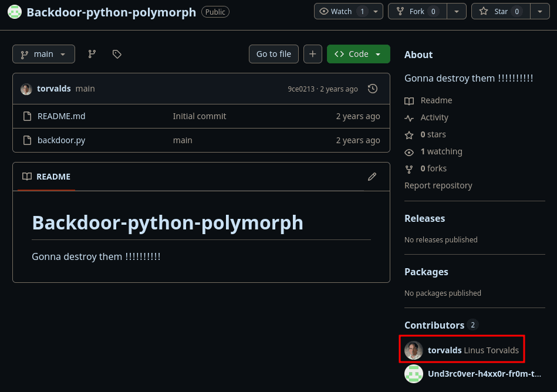This screenshot has width=557, height=392.
Task: Click the '2 years ago' README.md timestamp
Action: (x=358, y=116)
